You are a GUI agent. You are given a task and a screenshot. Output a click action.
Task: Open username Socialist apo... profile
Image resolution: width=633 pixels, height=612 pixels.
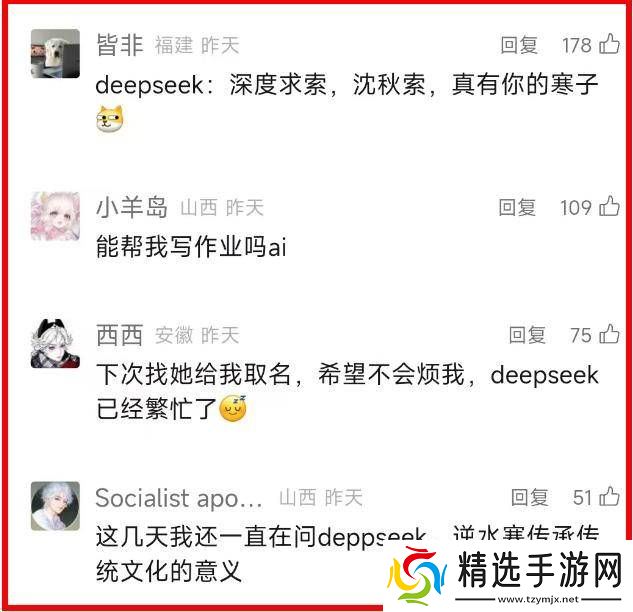(x=179, y=498)
